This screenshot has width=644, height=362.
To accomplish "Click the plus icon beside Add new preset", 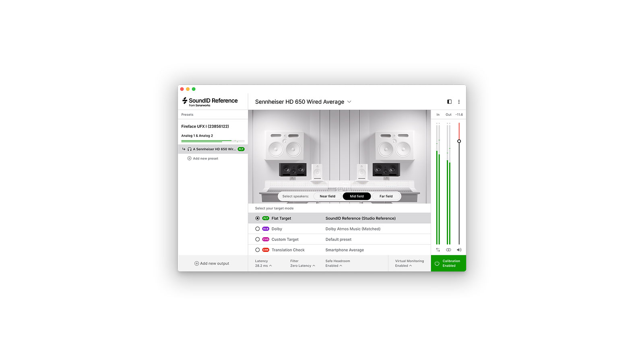I will [190, 158].
